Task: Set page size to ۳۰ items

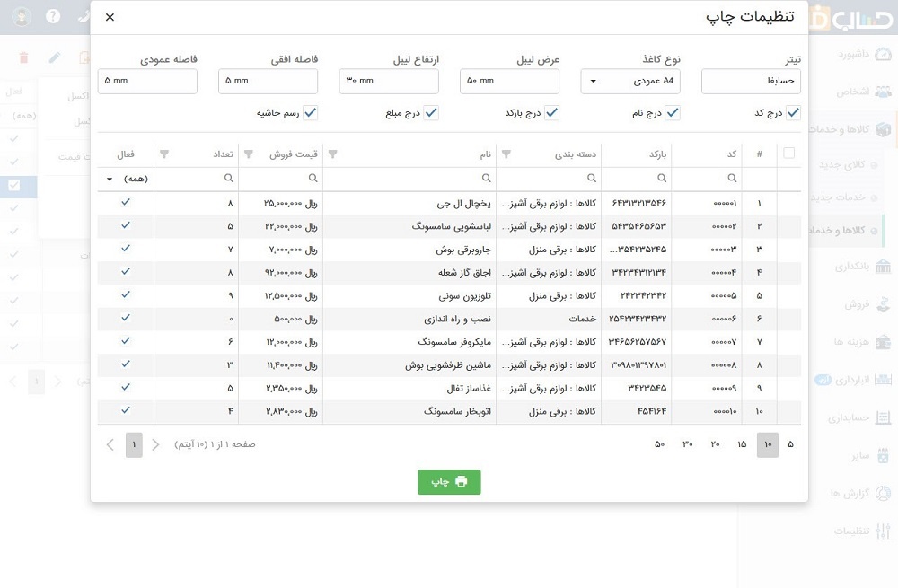Action: [687, 445]
